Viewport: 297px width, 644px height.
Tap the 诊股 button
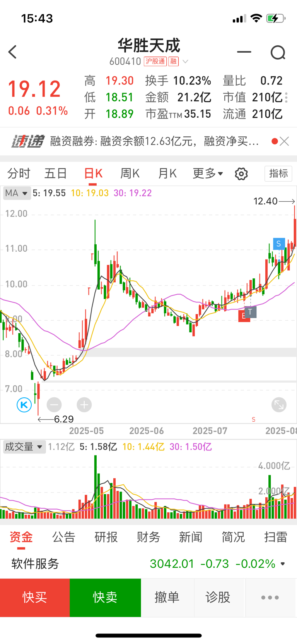[218, 598]
